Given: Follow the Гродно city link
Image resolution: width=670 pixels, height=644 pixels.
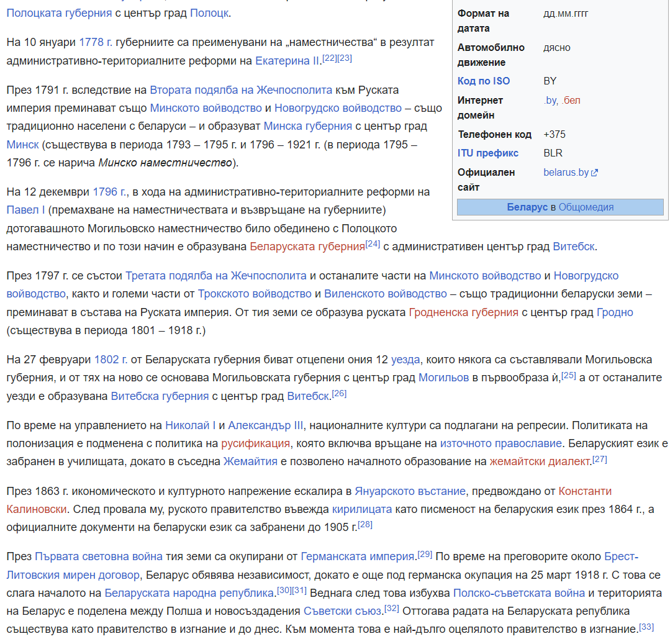Looking at the screenshot, I should coord(615,312).
